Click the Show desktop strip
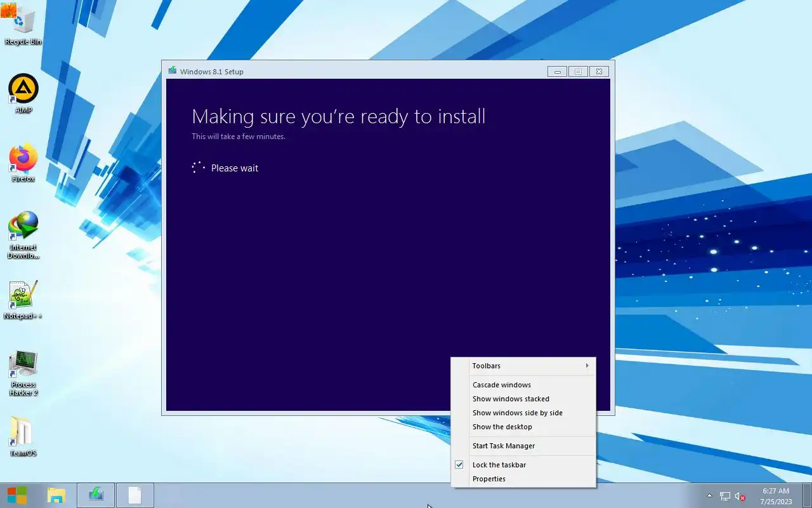Viewport: 812px width, 508px height. point(808,495)
